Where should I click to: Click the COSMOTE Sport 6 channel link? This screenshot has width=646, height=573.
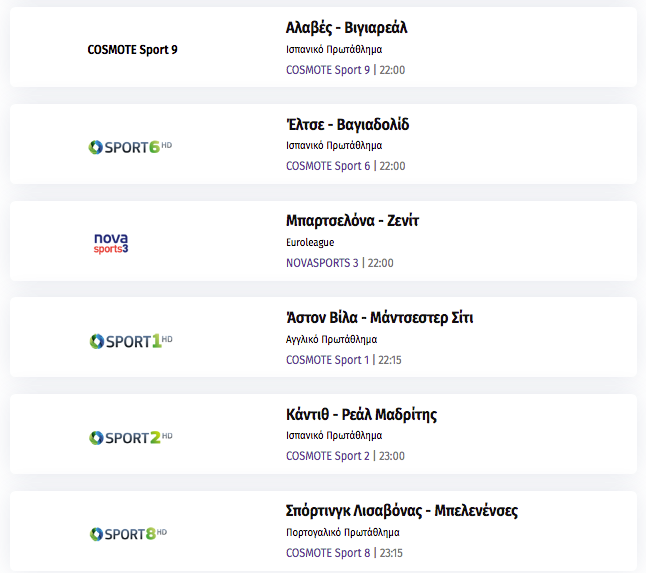(328, 166)
